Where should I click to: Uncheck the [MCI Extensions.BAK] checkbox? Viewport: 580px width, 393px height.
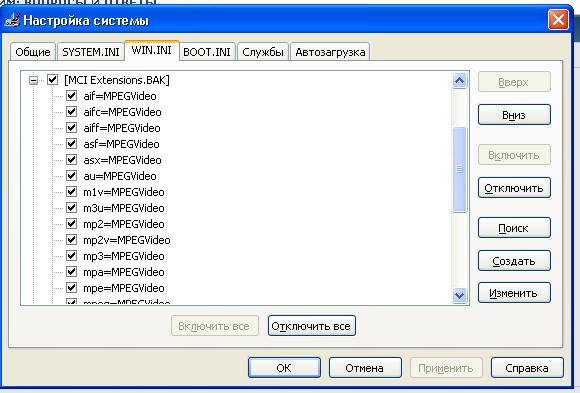53,80
